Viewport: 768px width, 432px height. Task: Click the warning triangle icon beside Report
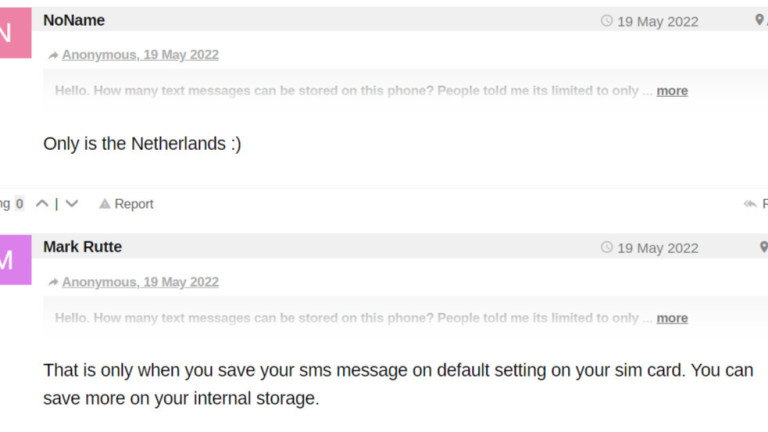coord(104,204)
